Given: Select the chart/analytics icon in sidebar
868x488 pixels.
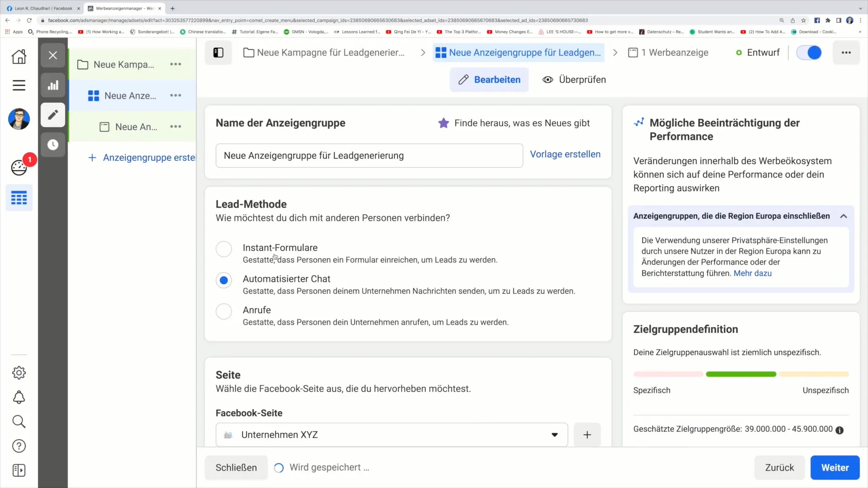Looking at the screenshot, I should click(x=53, y=85).
